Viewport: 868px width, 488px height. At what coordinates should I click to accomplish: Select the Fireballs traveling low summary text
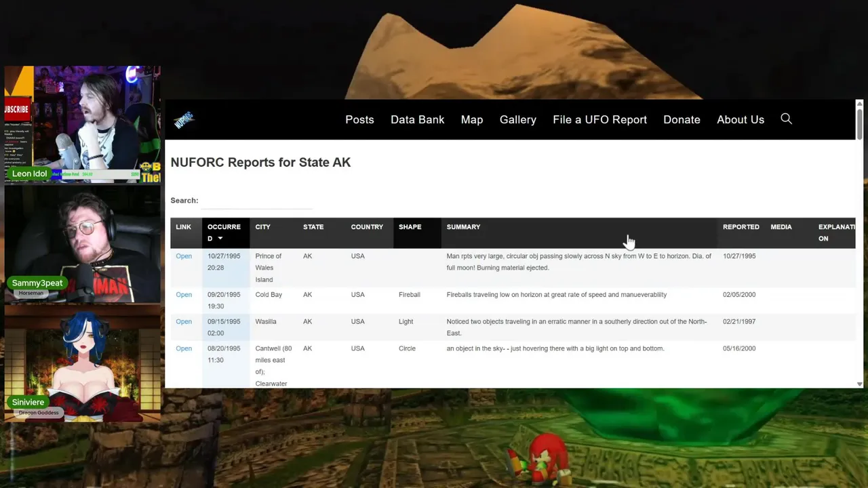tap(557, 295)
